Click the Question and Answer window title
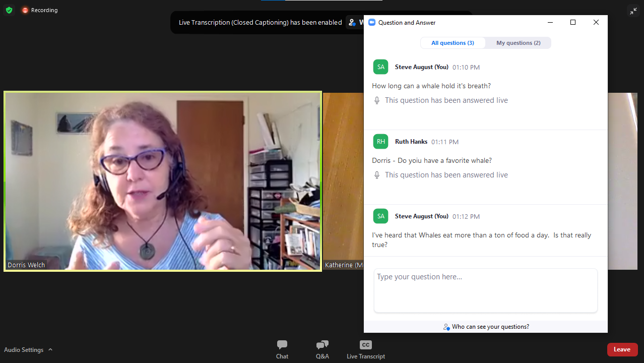This screenshot has width=644, height=363. click(x=407, y=23)
